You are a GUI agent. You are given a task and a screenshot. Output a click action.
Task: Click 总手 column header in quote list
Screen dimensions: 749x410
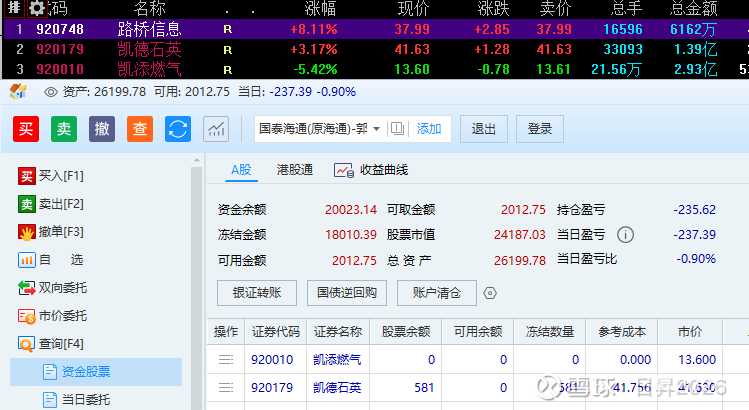[x=626, y=9]
